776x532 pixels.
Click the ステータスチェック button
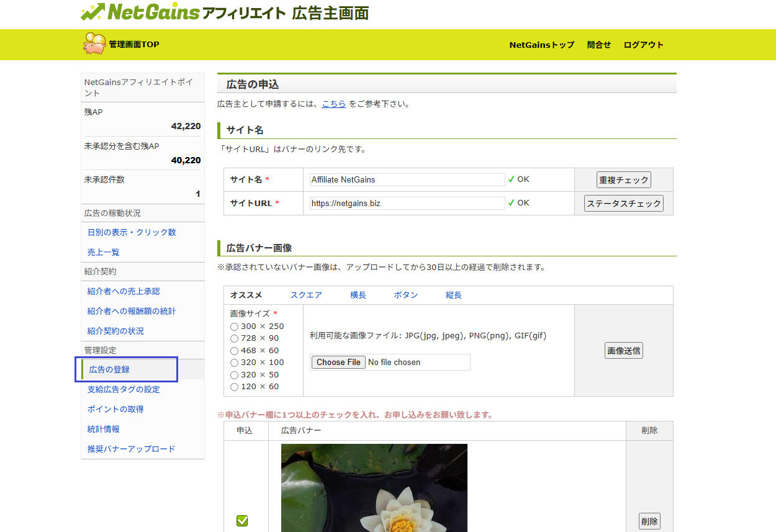point(623,204)
